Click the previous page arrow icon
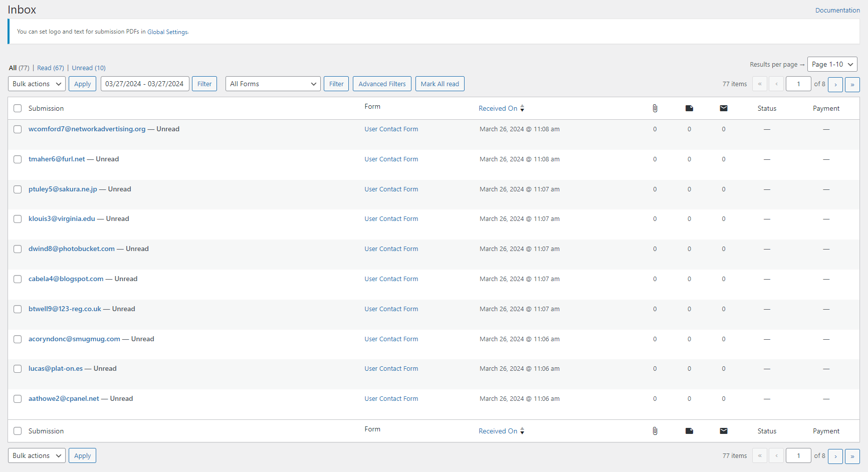This screenshot has width=868, height=472. click(x=776, y=84)
